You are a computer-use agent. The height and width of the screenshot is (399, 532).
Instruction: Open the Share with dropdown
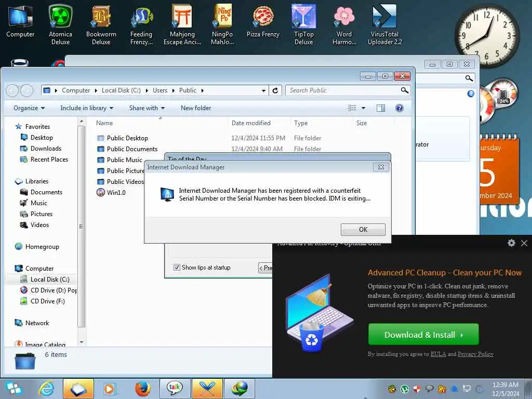click(x=147, y=108)
